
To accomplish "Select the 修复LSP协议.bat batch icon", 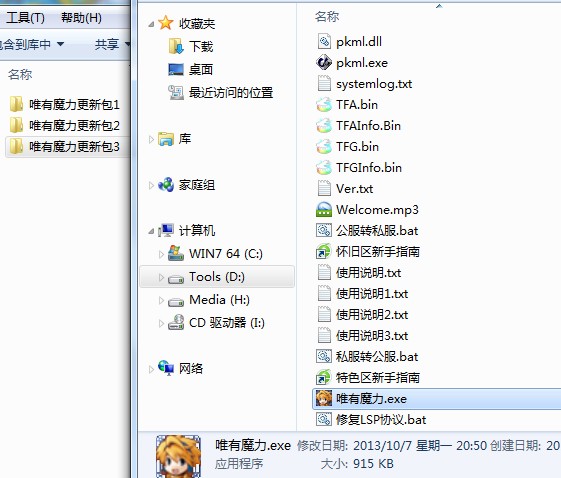I will 324,419.
